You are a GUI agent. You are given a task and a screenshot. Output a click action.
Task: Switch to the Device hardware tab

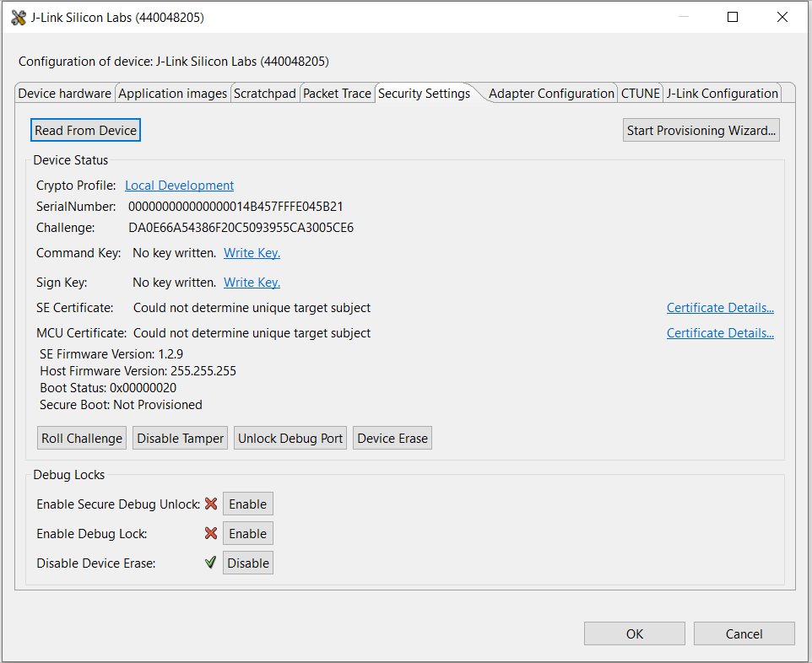[x=64, y=93]
